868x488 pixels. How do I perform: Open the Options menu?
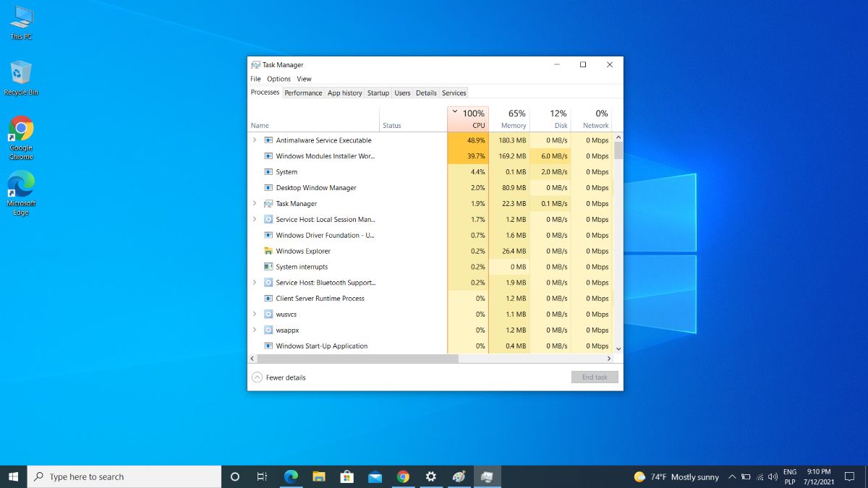point(278,79)
